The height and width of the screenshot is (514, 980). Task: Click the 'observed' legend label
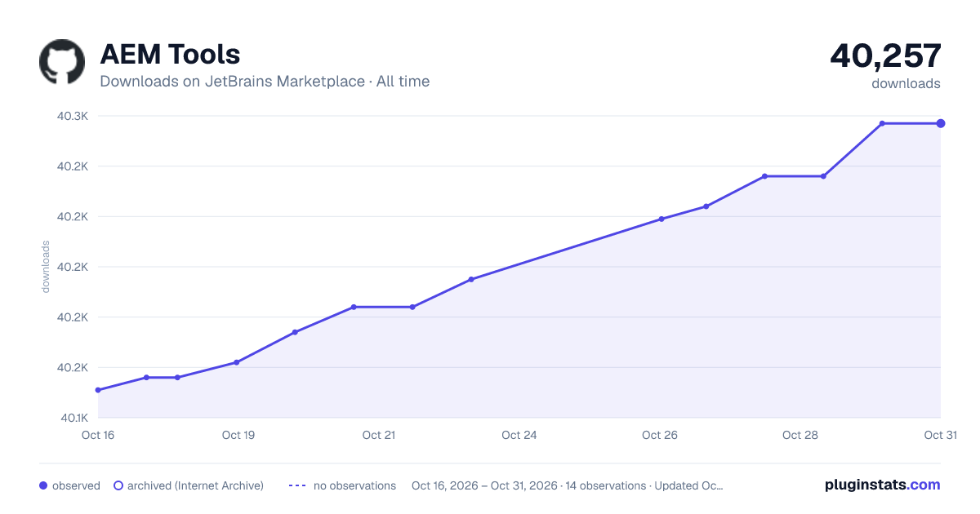pyautogui.click(x=76, y=485)
